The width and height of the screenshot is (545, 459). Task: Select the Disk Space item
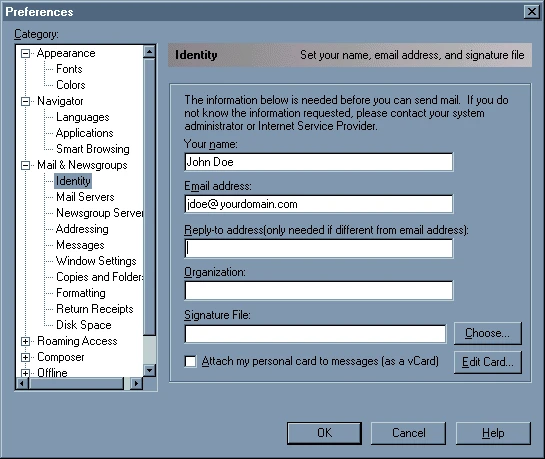(84, 325)
